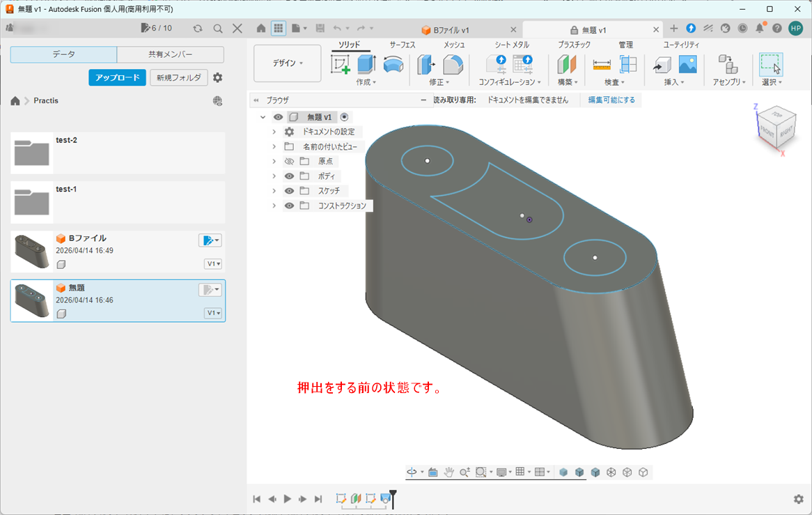Select the Create Sketch tool
812x515 pixels.
(341, 65)
